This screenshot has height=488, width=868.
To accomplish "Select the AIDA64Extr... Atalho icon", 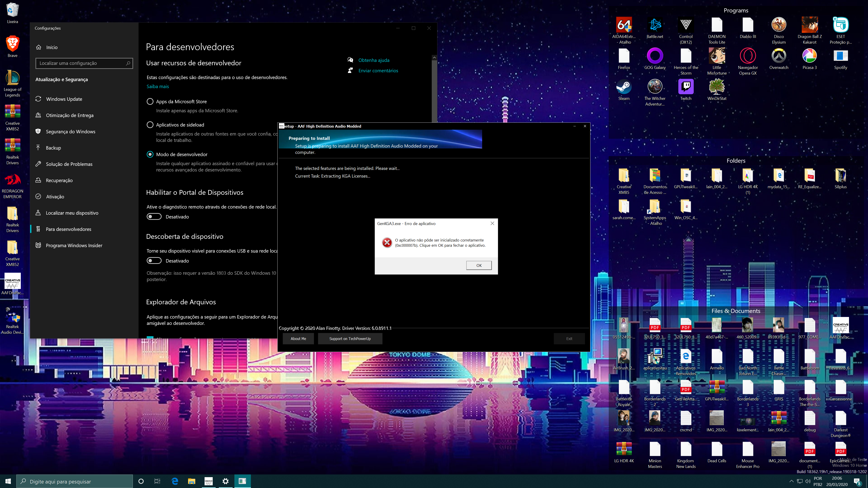I will 624,30.
